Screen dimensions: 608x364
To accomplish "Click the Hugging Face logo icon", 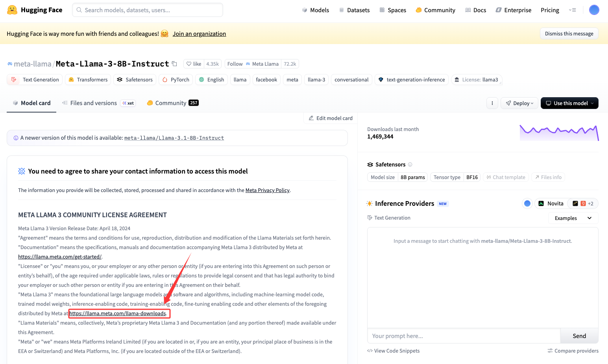I will tap(12, 10).
